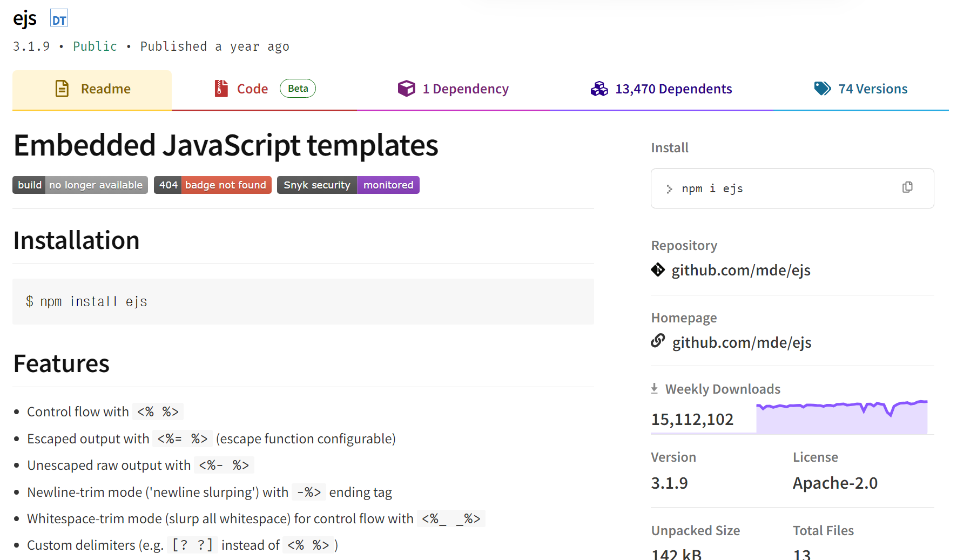
Task: Switch to the Code tab
Action: point(265,90)
